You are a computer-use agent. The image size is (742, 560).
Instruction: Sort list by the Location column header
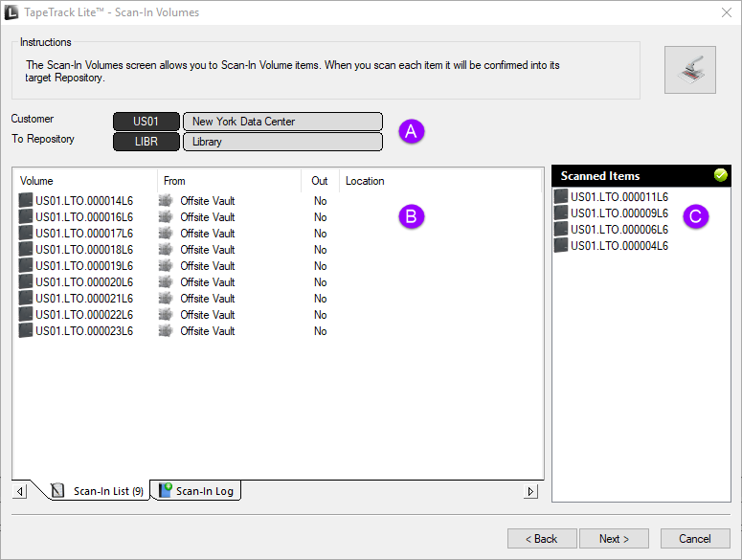(440, 181)
